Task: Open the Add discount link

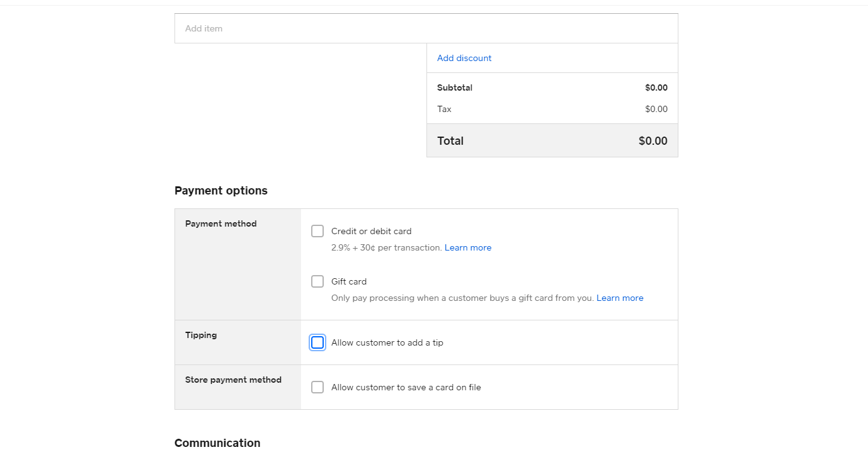Action: pos(464,58)
